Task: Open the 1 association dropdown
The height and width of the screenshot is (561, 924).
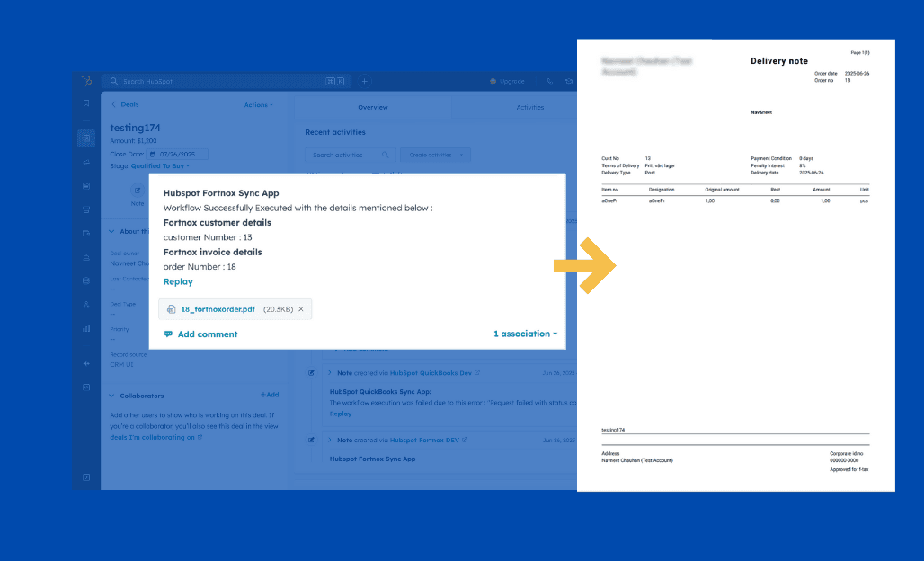Action: point(525,334)
